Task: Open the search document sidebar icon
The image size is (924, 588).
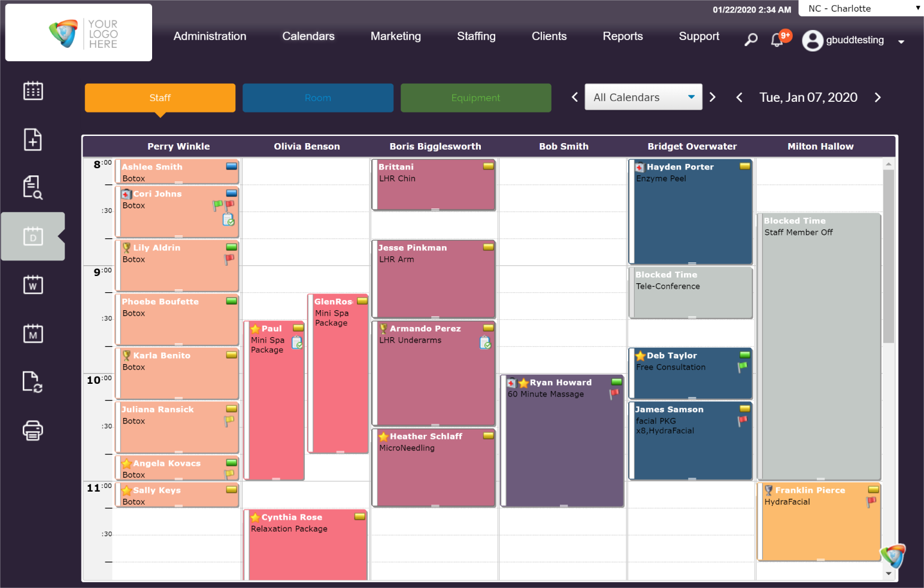Action: 33,187
